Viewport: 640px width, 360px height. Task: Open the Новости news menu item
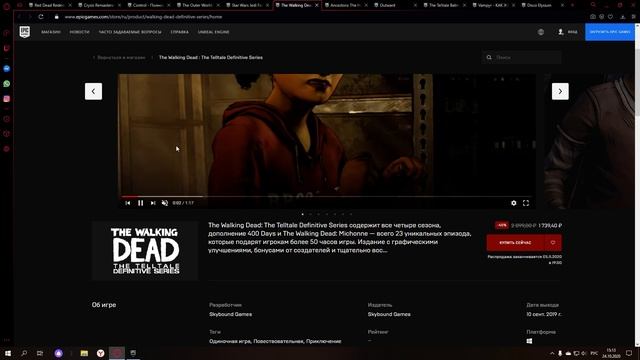(x=79, y=32)
